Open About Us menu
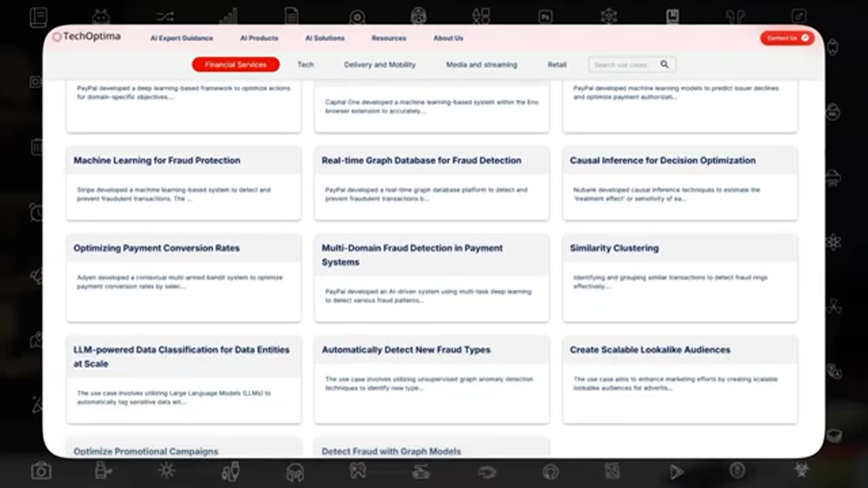 pyautogui.click(x=448, y=39)
